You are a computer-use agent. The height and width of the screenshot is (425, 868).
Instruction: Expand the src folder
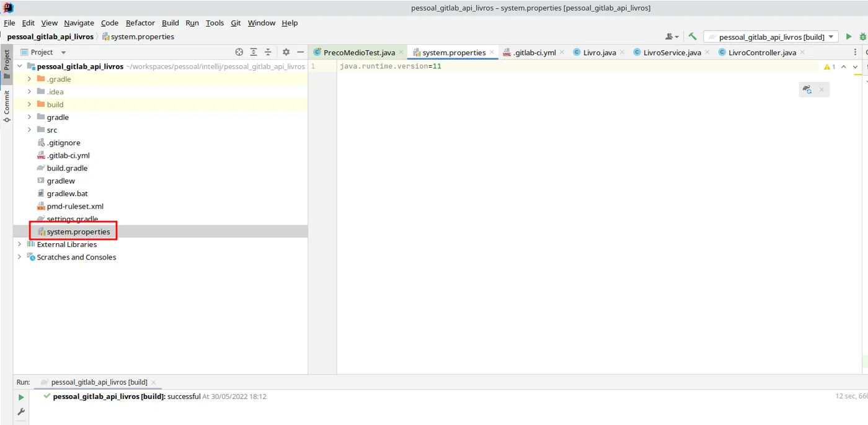tap(29, 130)
